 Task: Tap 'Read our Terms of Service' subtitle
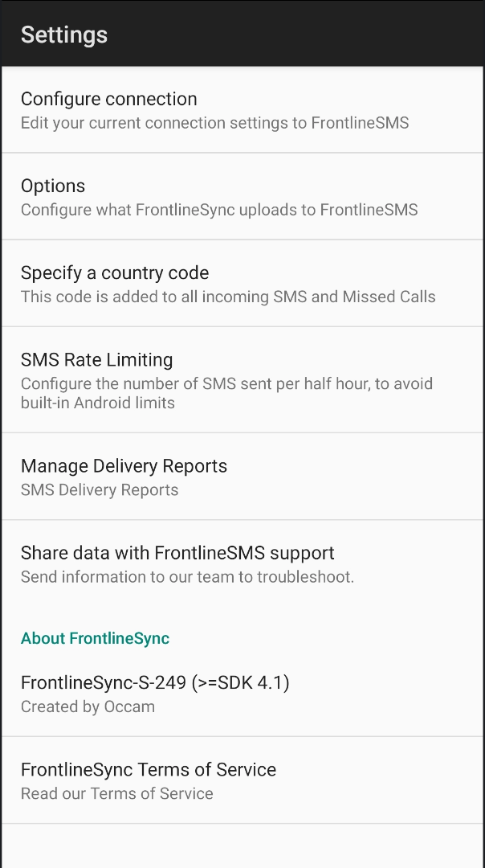117,793
